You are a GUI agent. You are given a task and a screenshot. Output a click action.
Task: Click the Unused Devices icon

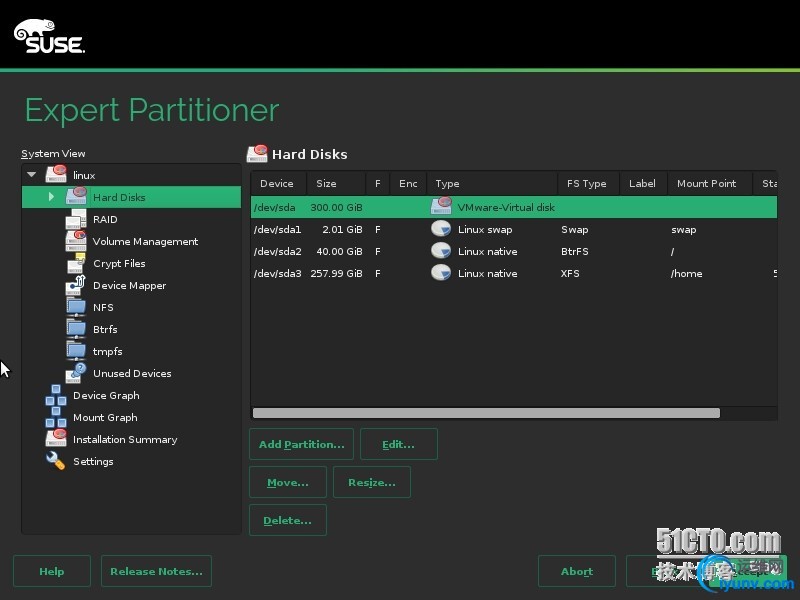(x=76, y=373)
